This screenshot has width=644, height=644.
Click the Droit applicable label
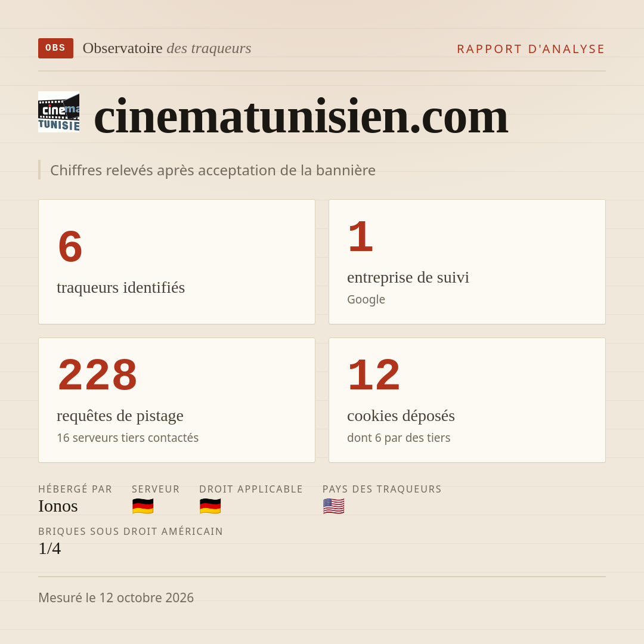[x=251, y=489]
